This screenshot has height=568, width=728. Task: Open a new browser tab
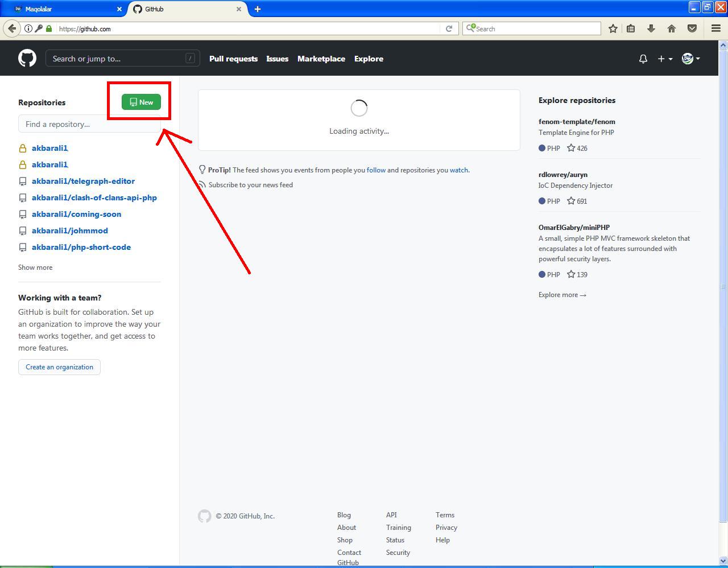click(x=258, y=9)
